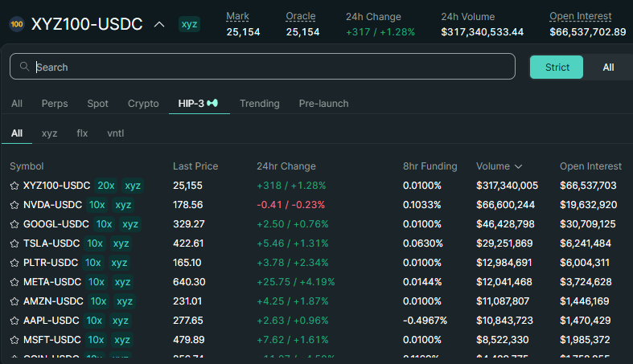
Task: Click the 10x leverage badge on NVDA-USDC
Action: click(97, 205)
